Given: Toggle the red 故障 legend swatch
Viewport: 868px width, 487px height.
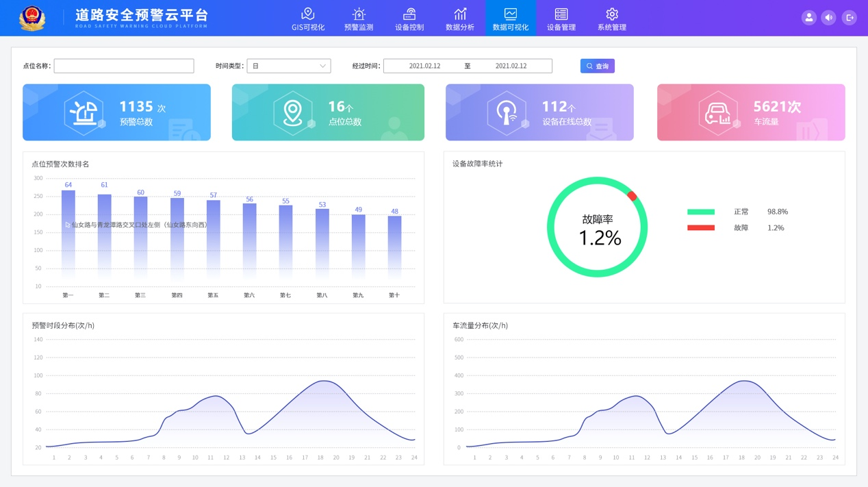Looking at the screenshot, I should [x=700, y=228].
